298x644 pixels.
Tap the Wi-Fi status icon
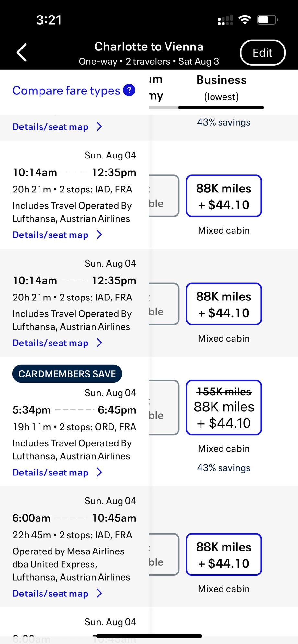point(245,20)
